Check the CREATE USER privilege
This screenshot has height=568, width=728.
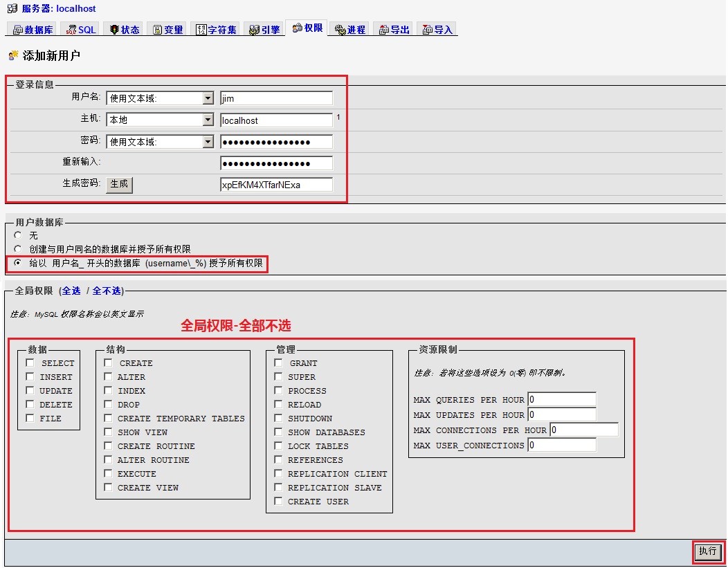(x=278, y=502)
